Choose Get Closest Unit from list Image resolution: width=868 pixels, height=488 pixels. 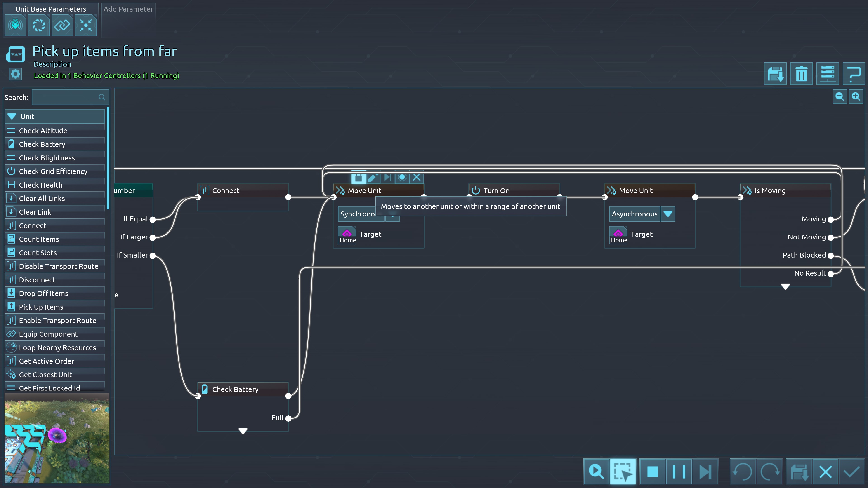(45, 375)
